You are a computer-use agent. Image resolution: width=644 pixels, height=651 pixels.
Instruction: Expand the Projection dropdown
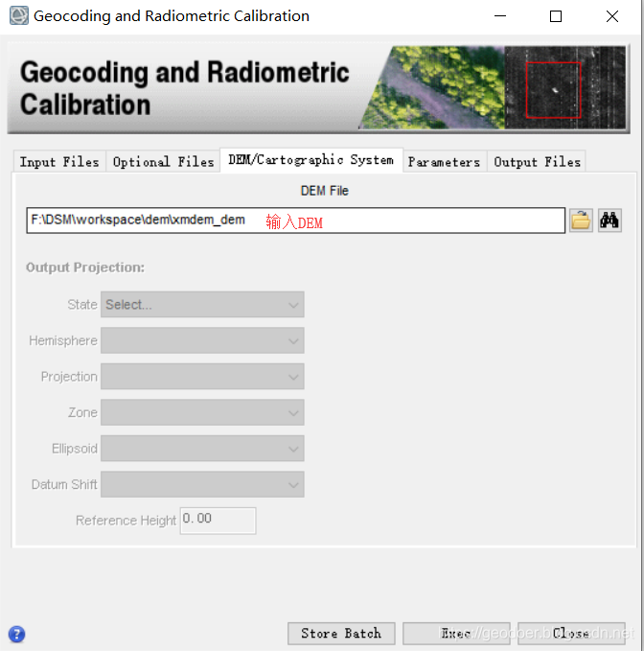pyautogui.click(x=202, y=377)
